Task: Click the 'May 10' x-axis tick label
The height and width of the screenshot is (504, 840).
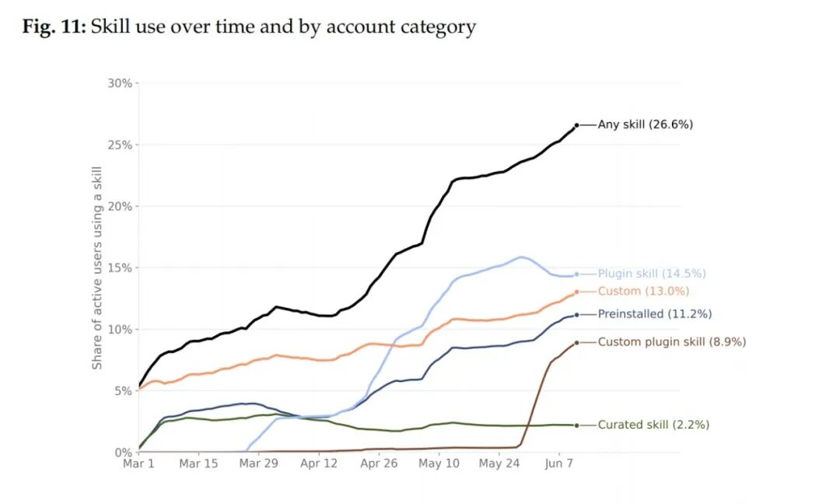Action: click(x=439, y=464)
